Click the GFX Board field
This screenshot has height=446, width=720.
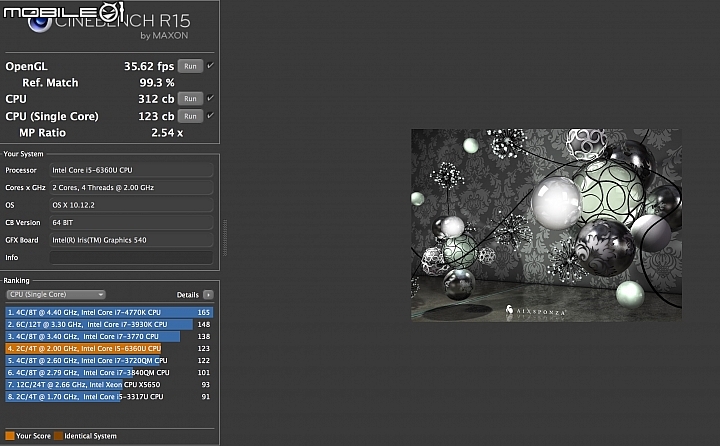pos(131,240)
